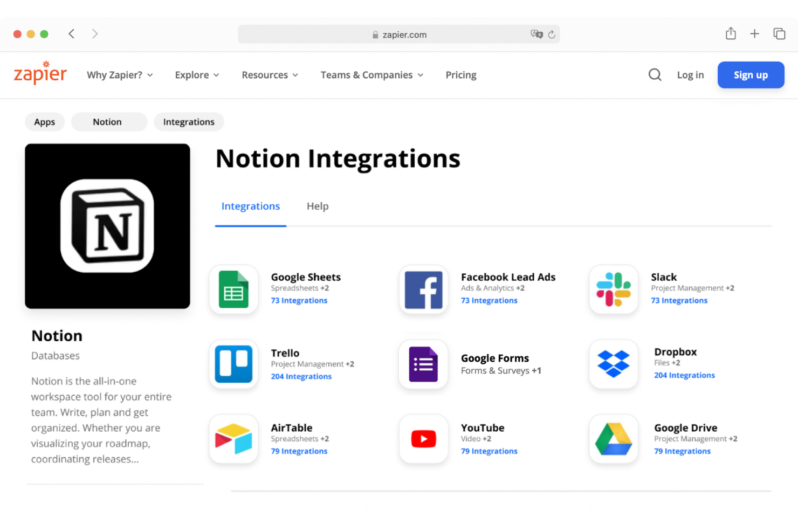Viewport: 798px width, 532px height.
Task: Click the page reload icon in address bar
Action: 552,34
